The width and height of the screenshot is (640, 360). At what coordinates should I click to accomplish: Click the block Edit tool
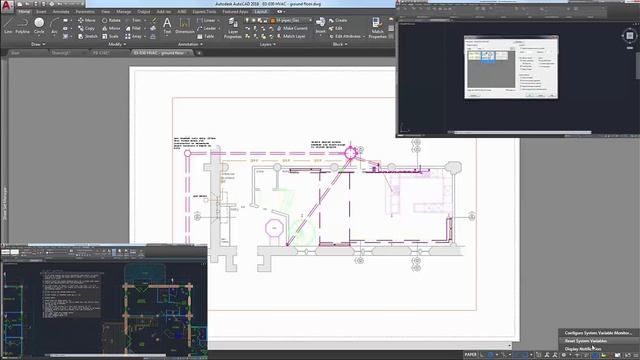click(x=336, y=28)
